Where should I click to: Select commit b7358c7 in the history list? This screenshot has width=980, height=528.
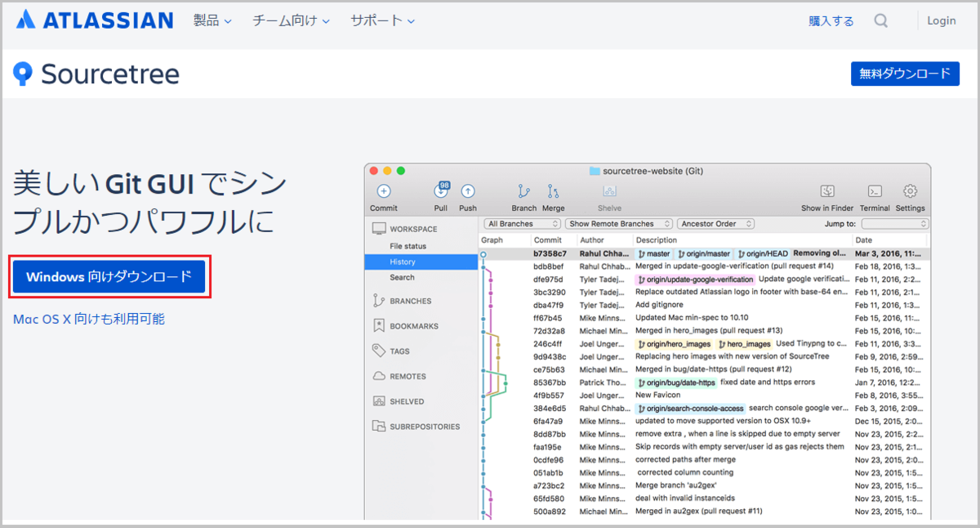pyautogui.click(x=704, y=253)
